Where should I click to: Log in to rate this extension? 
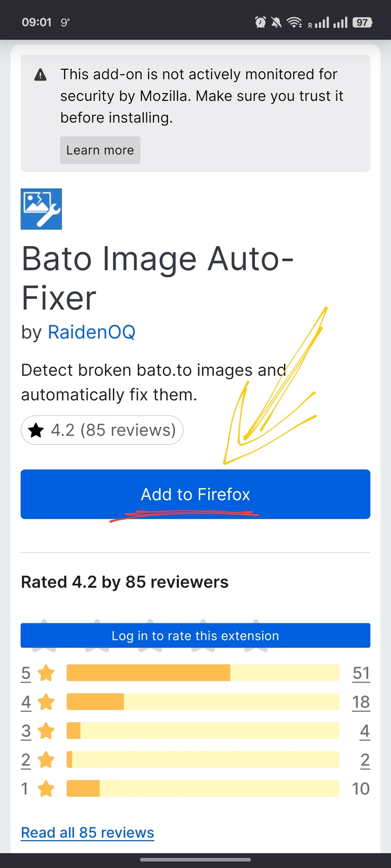point(195,635)
